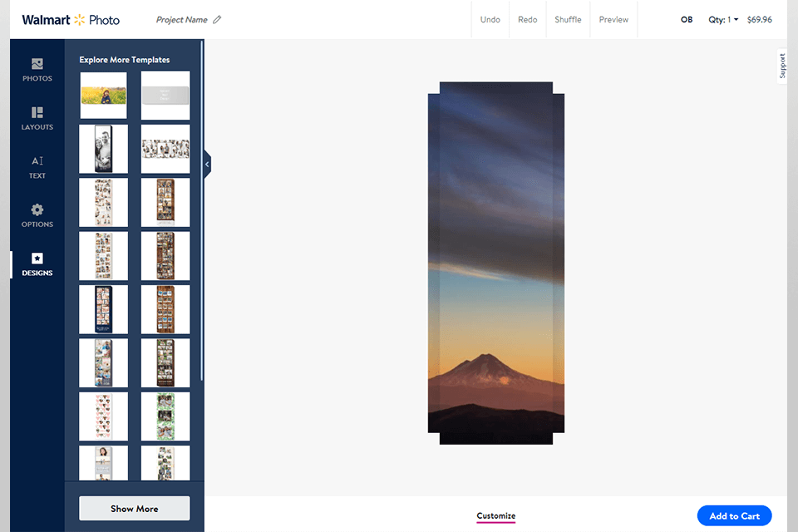
Task: Select the Designs star tab
Action: (37, 264)
